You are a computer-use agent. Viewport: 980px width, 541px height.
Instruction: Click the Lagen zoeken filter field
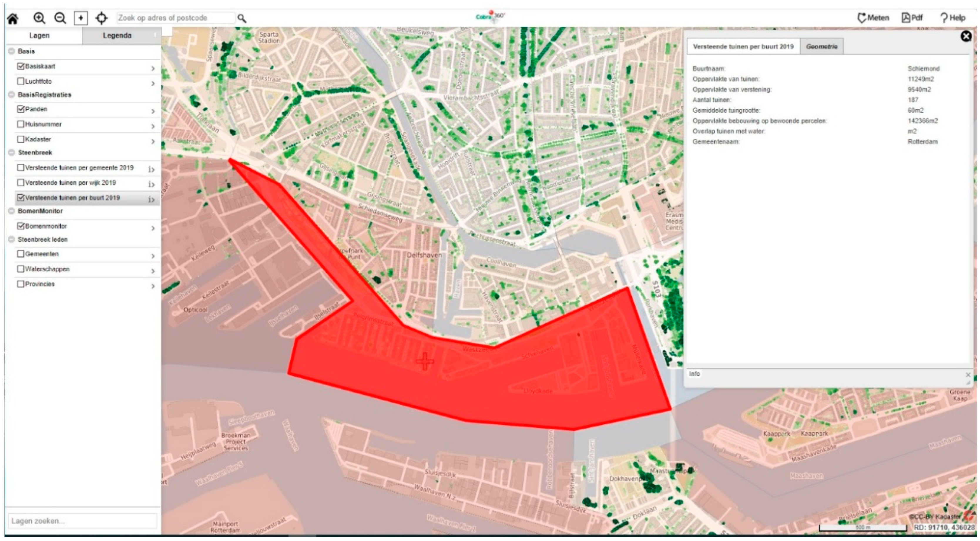(x=82, y=521)
